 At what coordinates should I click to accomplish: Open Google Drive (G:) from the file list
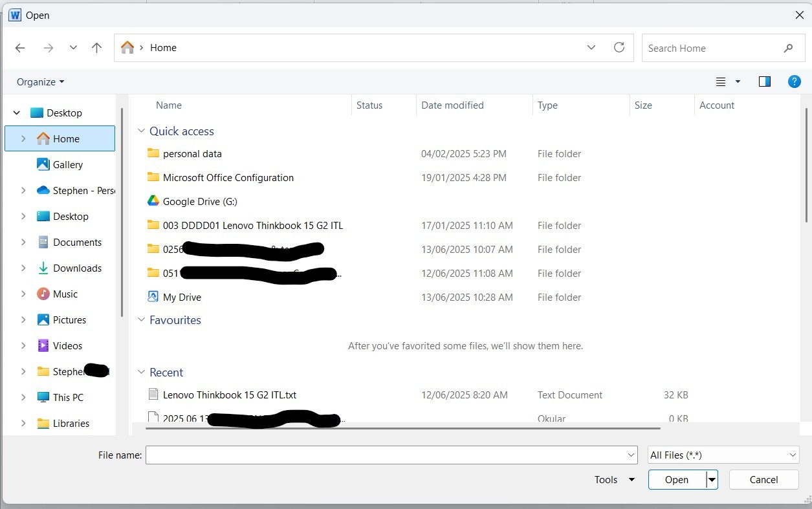(199, 201)
